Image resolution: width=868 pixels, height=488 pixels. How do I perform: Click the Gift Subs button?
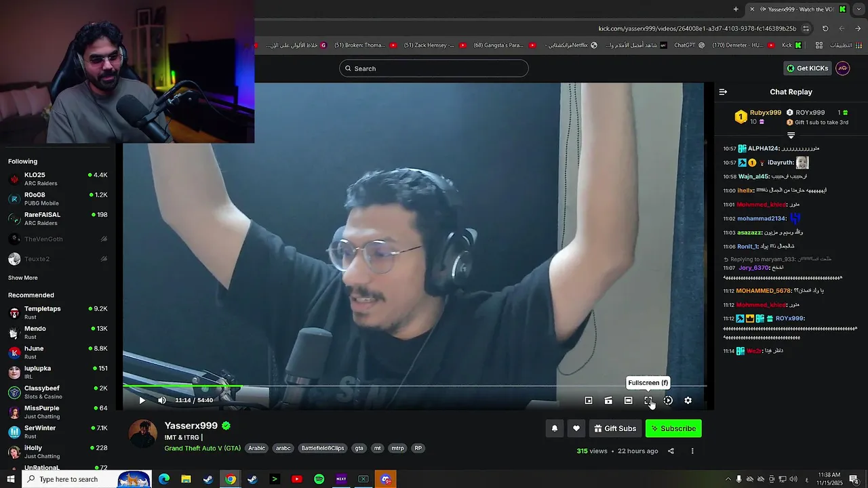(x=615, y=428)
